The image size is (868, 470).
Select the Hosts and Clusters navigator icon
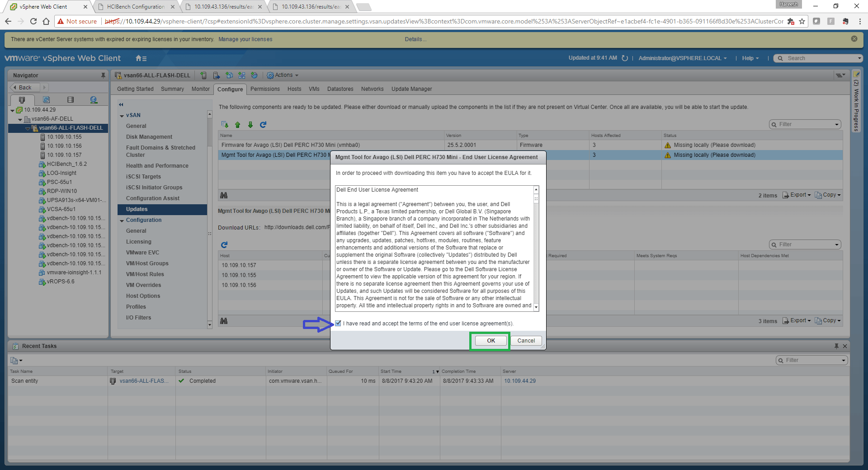pyautogui.click(x=22, y=100)
